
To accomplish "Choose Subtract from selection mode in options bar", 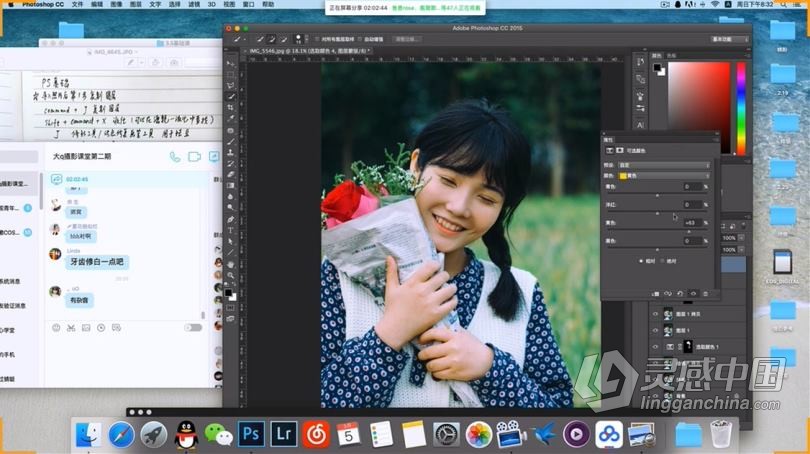I will (284, 39).
